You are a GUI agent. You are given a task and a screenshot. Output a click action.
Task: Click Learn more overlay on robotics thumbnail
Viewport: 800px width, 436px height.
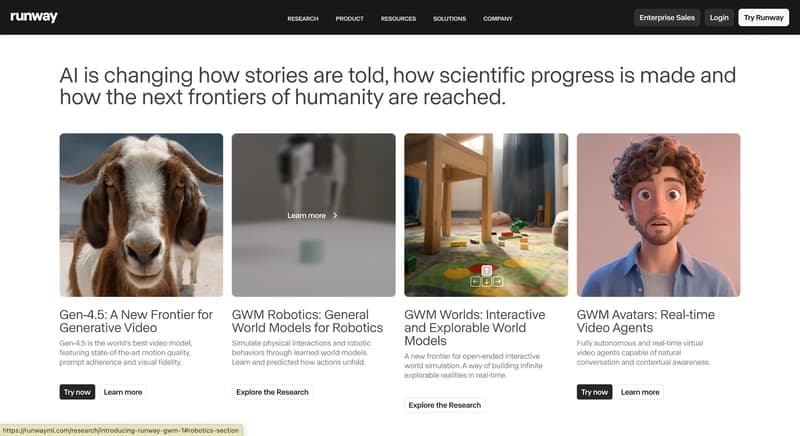point(307,215)
